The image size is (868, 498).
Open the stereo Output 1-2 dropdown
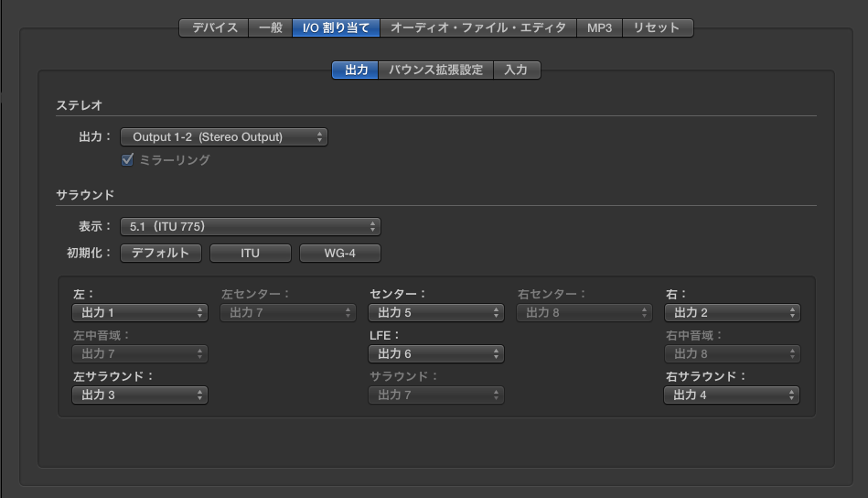pyautogui.click(x=224, y=136)
